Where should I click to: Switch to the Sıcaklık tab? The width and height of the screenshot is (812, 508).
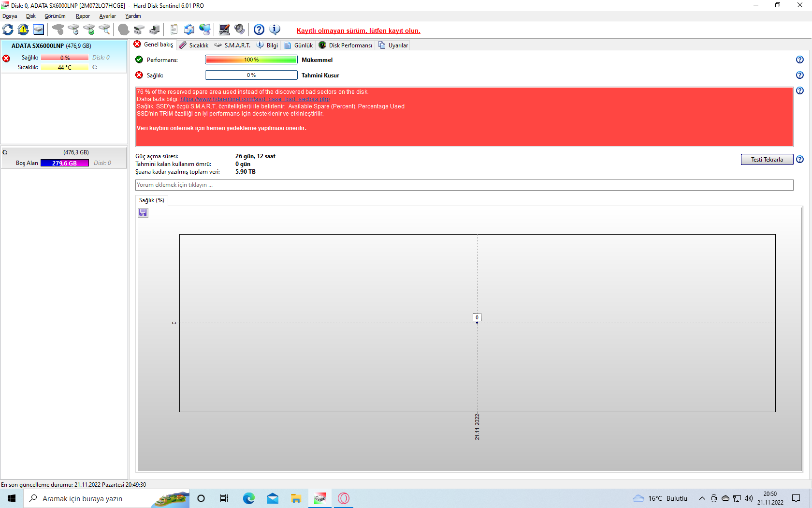tap(194, 45)
